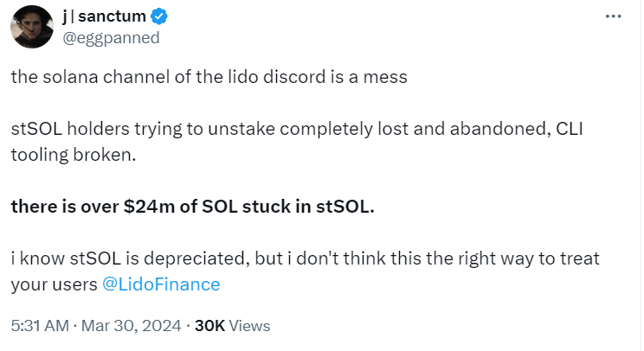Select the first line about lido discord

click(x=209, y=77)
